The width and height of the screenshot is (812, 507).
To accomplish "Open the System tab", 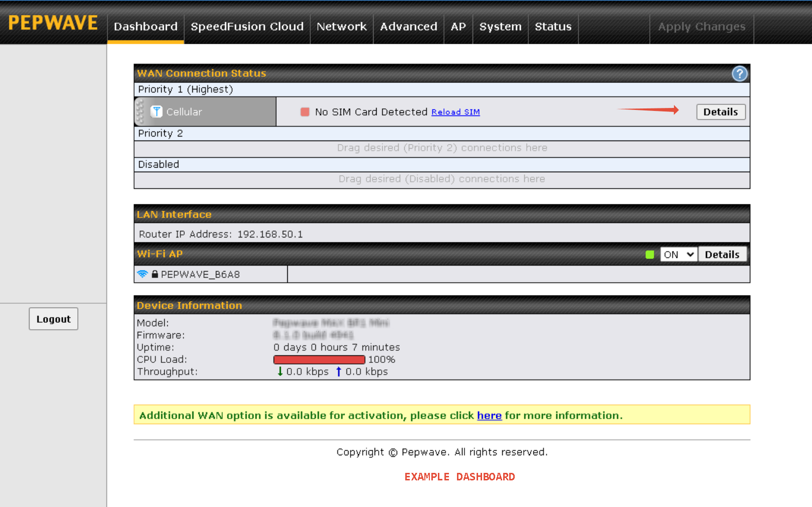I will tap(500, 27).
